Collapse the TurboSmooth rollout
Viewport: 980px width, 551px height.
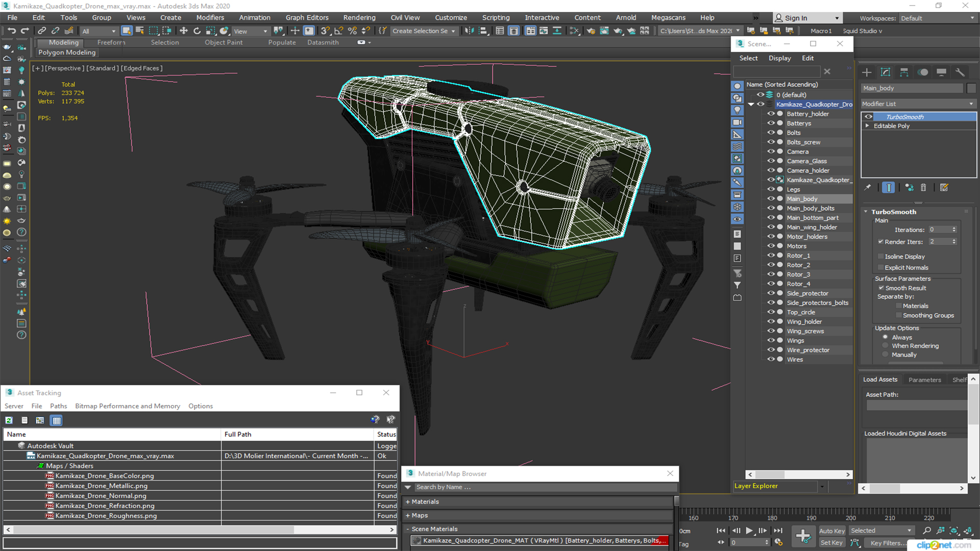(x=866, y=212)
